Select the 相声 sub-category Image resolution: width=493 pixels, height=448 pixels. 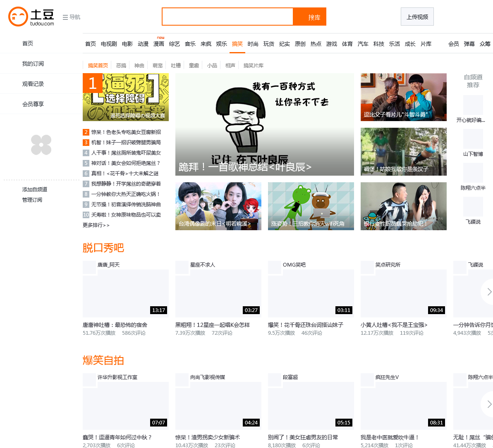pyautogui.click(x=230, y=65)
